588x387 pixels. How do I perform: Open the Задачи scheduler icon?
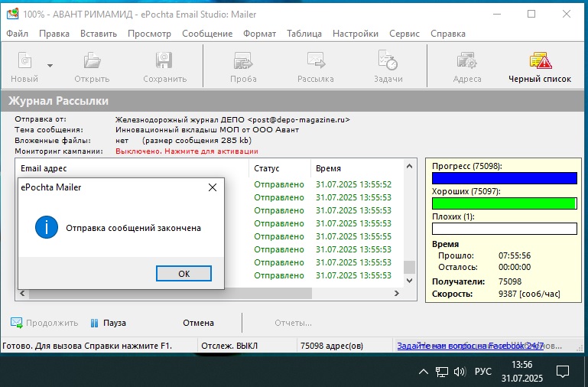[388, 60]
